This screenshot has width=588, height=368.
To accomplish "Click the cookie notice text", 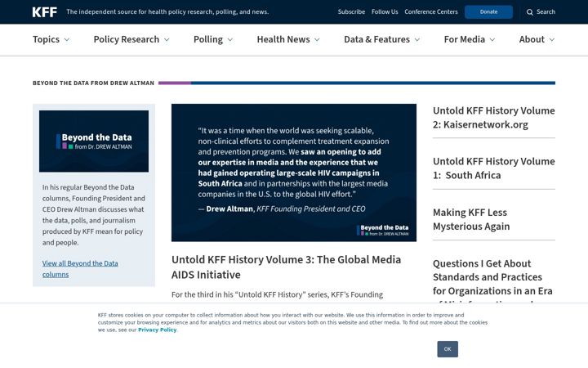I will tap(292, 322).
